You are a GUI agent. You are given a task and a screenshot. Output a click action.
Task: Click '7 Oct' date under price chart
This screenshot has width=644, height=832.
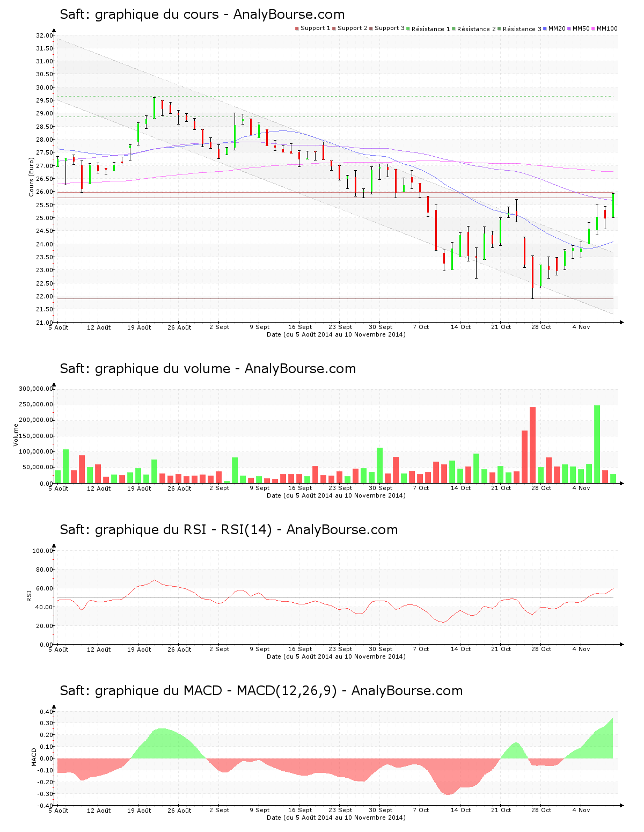pyautogui.click(x=421, y=327)
